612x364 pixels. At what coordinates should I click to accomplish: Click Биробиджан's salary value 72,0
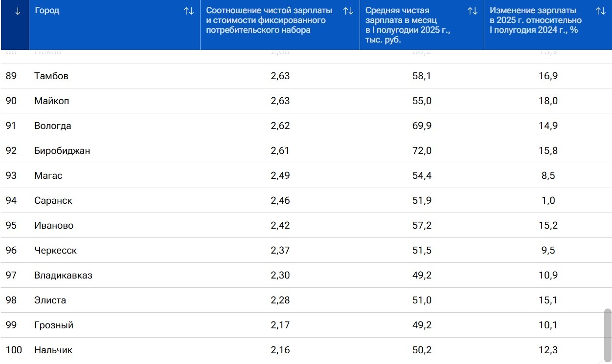point(422,151)
